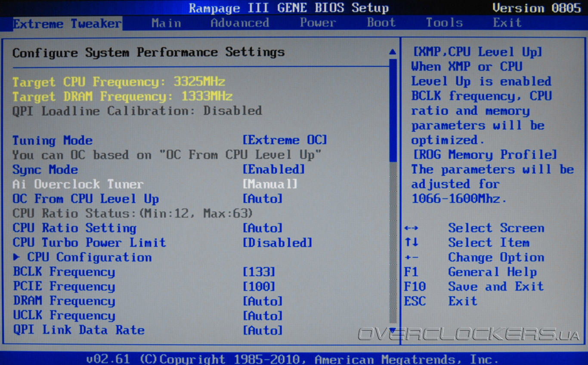Open the Ai Overclock Tuner Manual option
588x365 pixels.
pos(270,184)
